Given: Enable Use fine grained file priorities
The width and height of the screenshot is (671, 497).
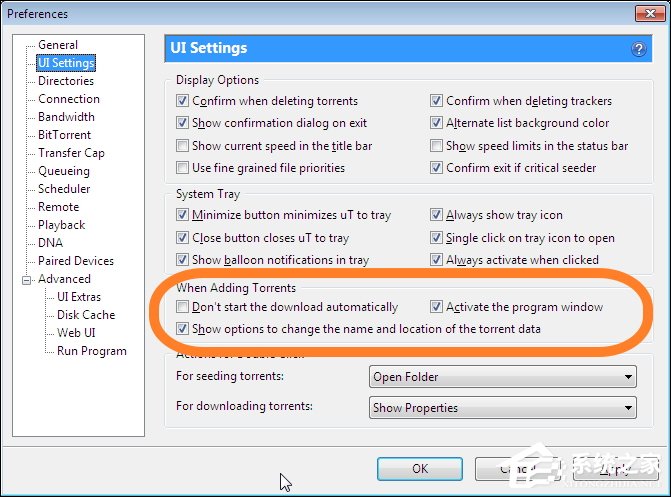Looking at the screenshot, I should click(182, 167).
